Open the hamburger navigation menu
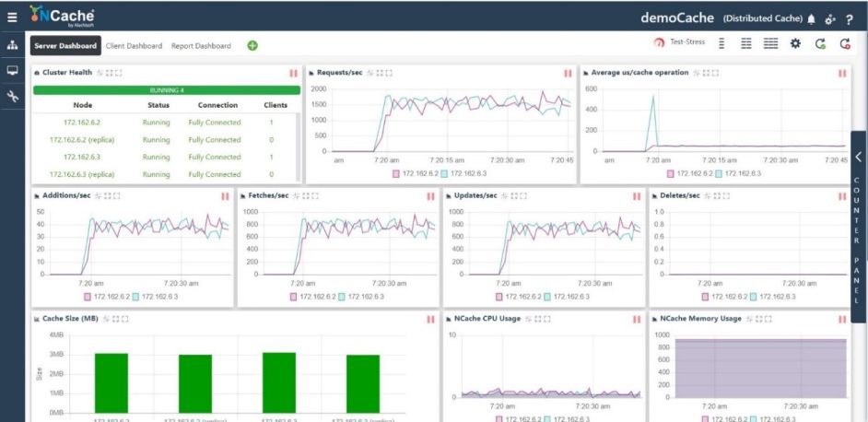Image resolution: width=868 pixels, height=422 pixels. click(x=12, y=18)
